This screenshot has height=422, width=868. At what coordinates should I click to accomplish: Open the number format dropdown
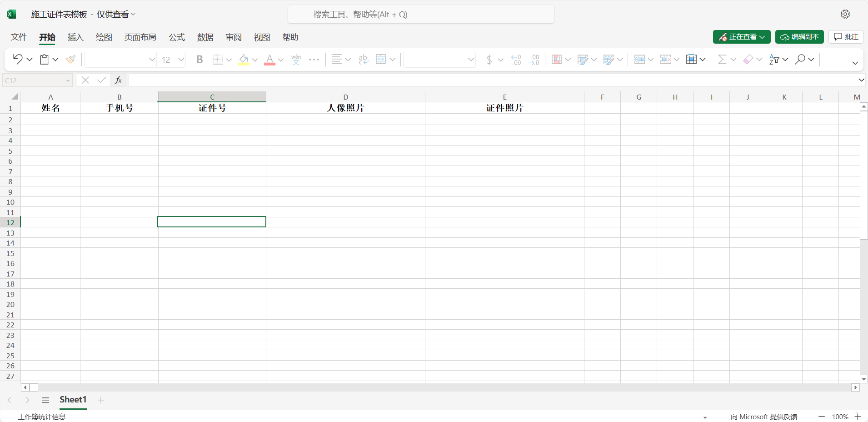tap(471, 60)
